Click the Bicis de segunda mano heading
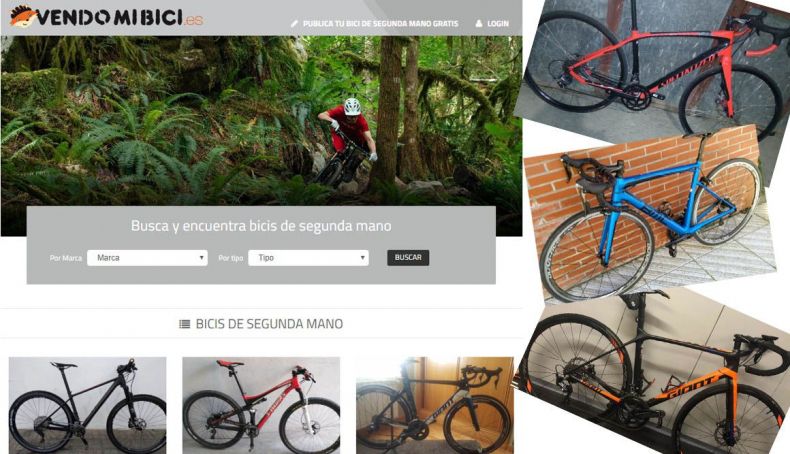Screen dimensions: 790x454 pyautogui.click(x=269, y=324)
